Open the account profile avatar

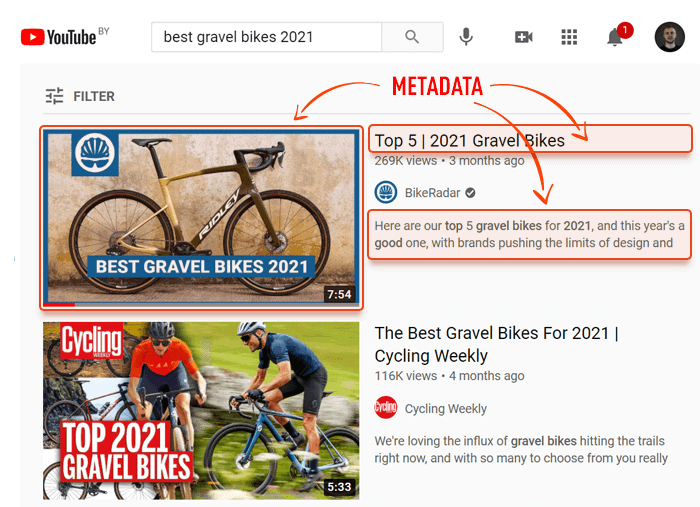coord(670,37)
